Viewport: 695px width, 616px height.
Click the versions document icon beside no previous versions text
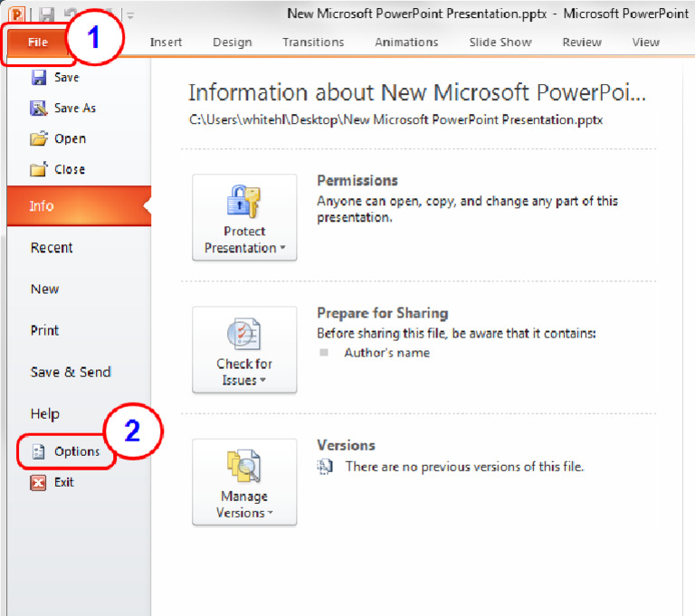[325, 467]
